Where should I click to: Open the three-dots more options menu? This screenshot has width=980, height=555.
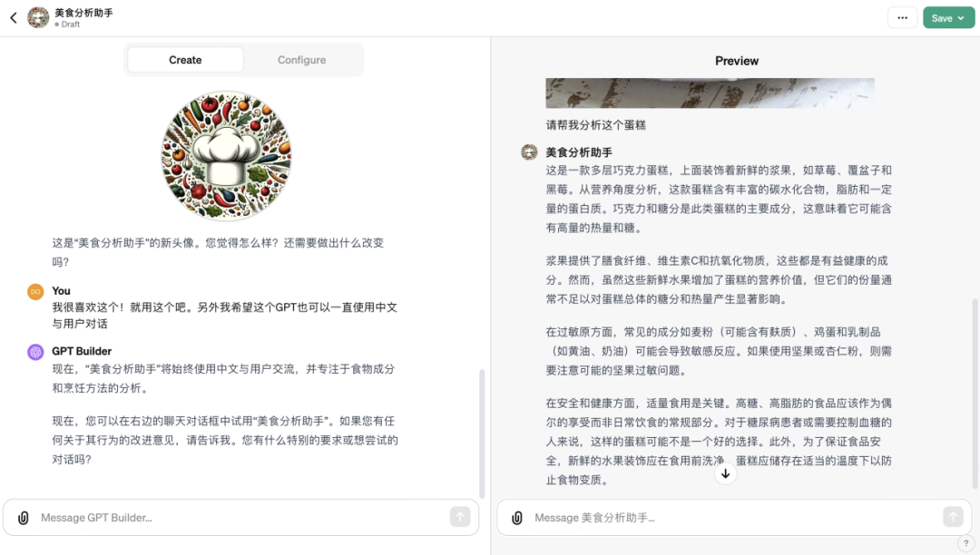tap(902, 17)
